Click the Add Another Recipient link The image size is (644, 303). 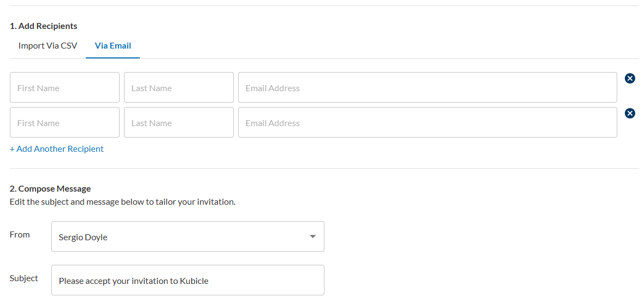(x=57, y=149)
